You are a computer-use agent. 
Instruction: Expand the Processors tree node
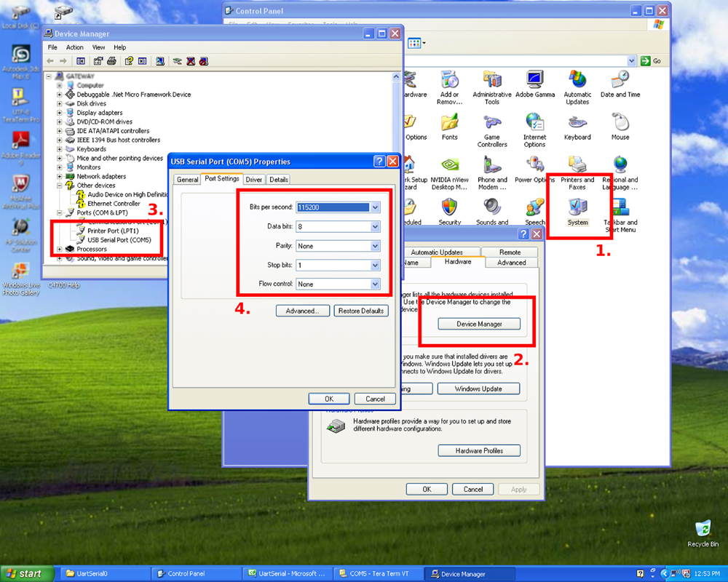(x=60, y=250)
